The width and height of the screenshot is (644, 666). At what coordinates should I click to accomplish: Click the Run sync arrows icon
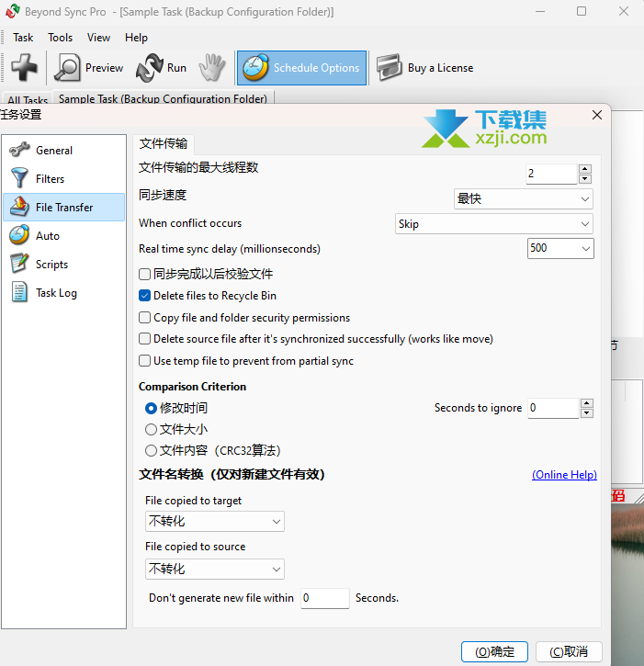[149, 68]
